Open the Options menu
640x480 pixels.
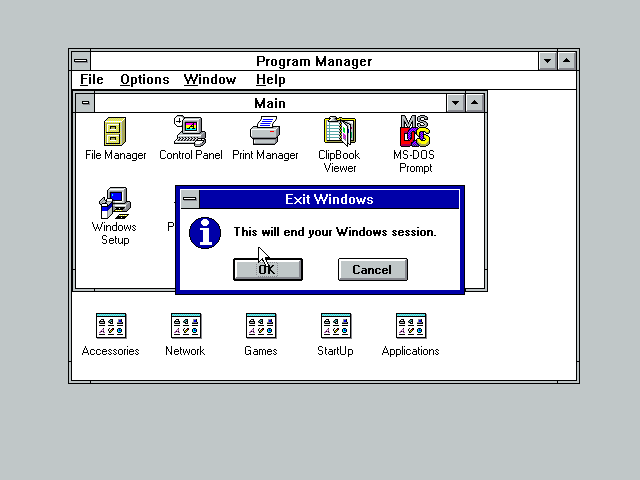[144, 80]
